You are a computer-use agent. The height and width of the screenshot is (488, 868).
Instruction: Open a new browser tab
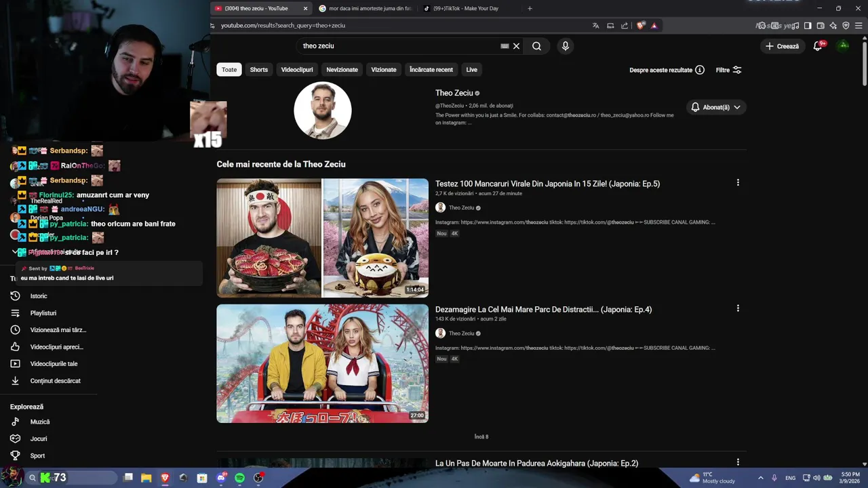(530, 8)
